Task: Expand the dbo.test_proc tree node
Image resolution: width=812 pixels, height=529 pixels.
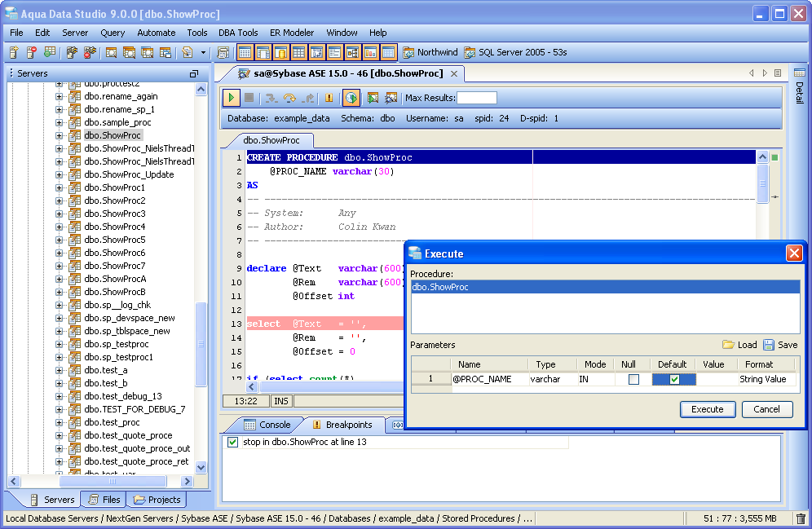Action: click(x=60, y=422)
